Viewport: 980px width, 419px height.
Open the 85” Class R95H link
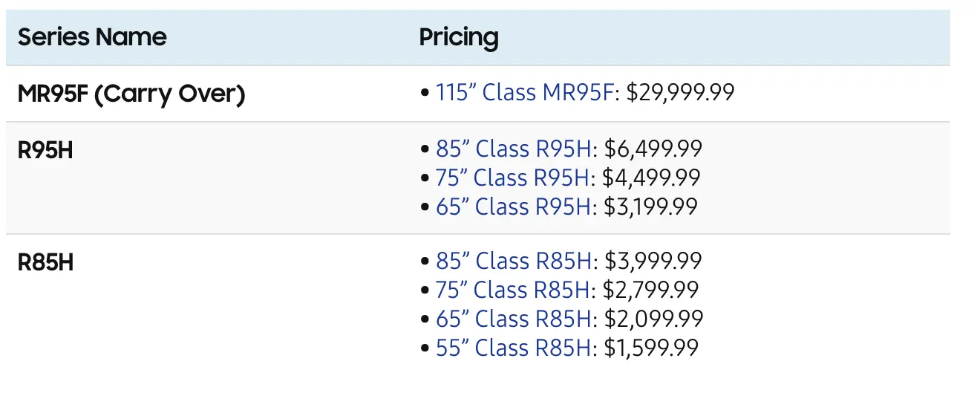[x=514, y=149]
